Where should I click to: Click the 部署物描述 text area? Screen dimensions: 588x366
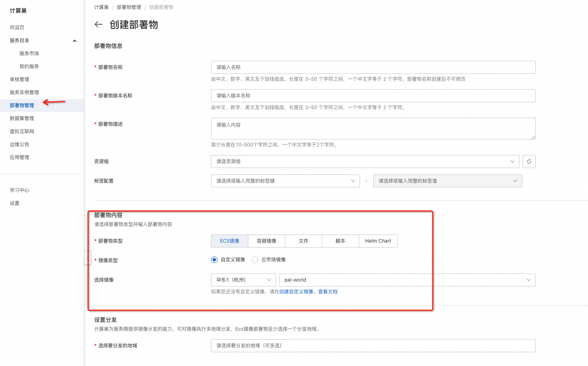pyautogui.click(x=373, y=129)
